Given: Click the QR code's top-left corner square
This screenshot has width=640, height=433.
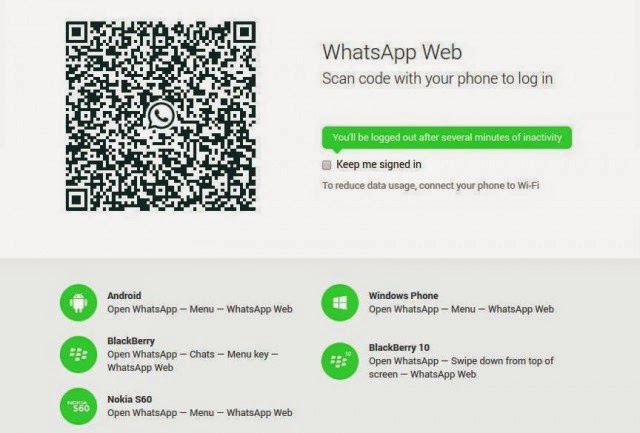Looking at the screenshot, I should pyautogui.click(x=76, y=32).
